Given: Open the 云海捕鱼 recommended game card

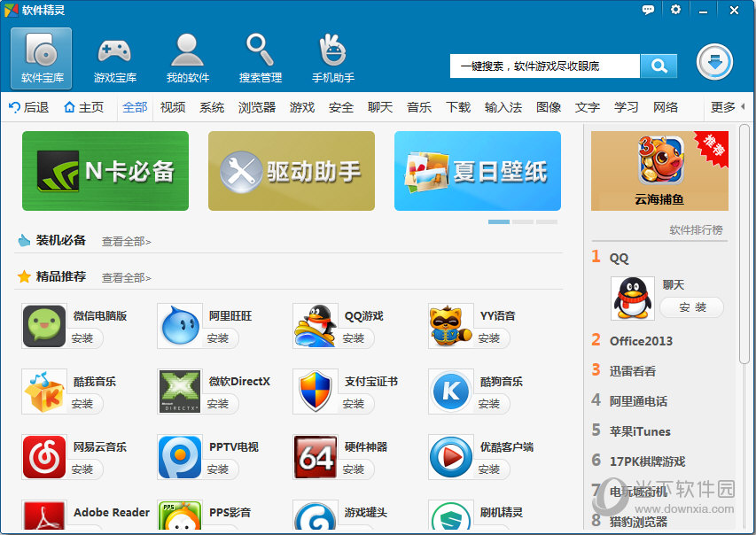Looking at the screenshot, I should [659, 171].
